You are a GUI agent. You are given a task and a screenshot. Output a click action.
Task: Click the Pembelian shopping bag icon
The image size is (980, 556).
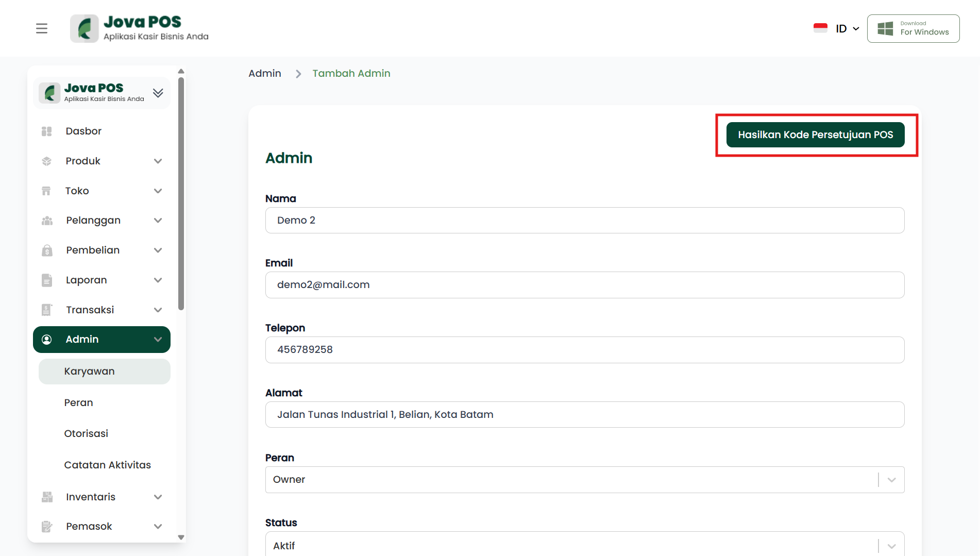point(47,250)
